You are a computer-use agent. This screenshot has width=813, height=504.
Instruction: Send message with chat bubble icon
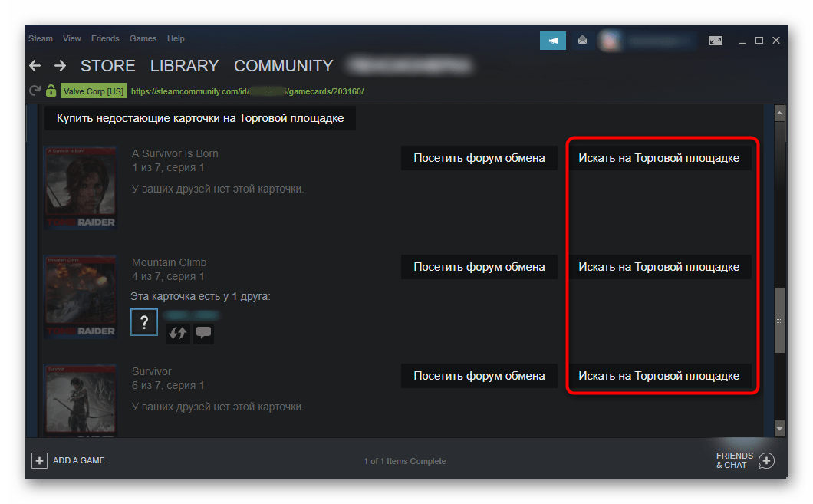(x=204, y=334)
